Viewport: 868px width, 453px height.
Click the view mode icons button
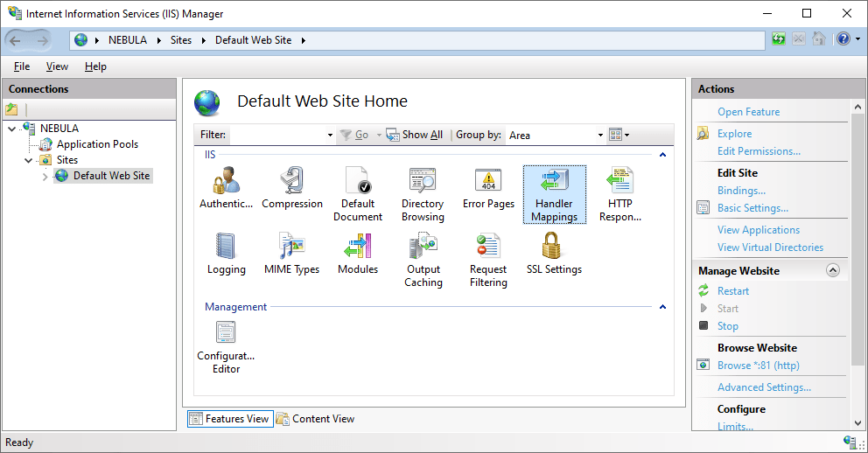tap(616, 135)
